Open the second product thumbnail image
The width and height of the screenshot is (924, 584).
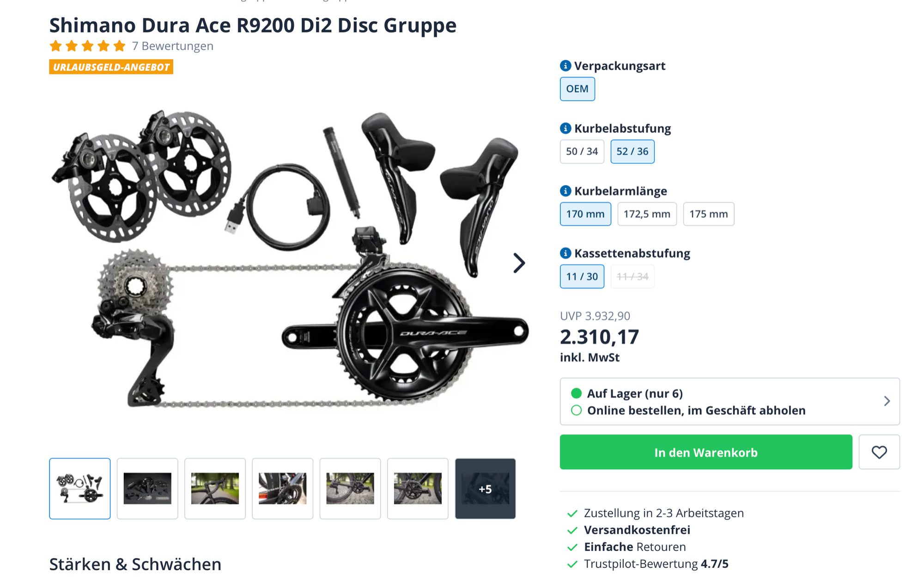147,489
